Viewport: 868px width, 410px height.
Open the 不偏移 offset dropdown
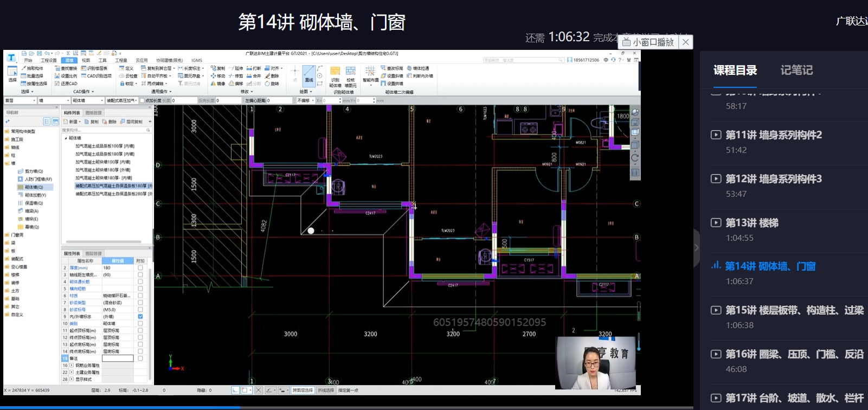point(306,100)
